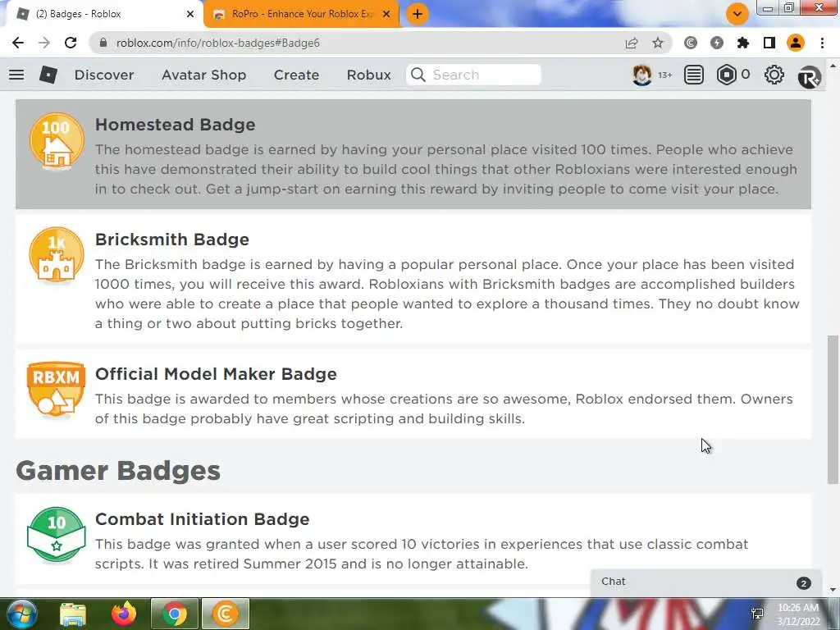Image resolution: width=840 pixels, height=630 pixels.
Task: Click the scrollbar down arrow
Action: (833, 590)
